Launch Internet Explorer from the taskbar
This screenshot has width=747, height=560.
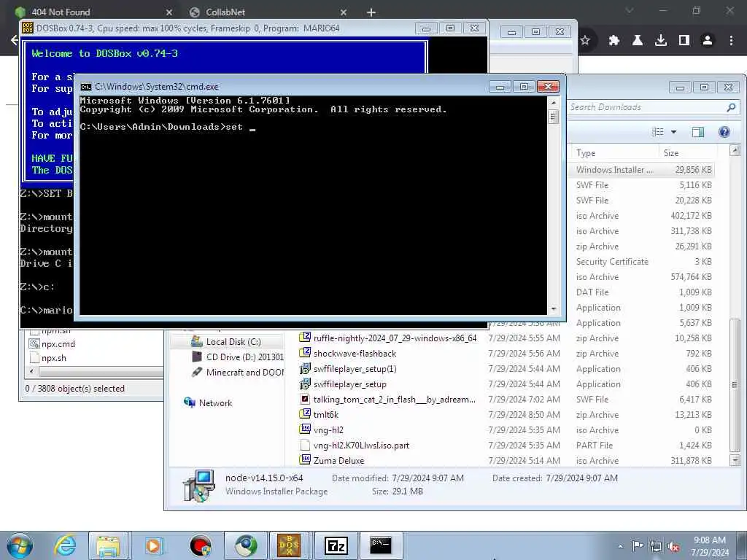point(65,545)
